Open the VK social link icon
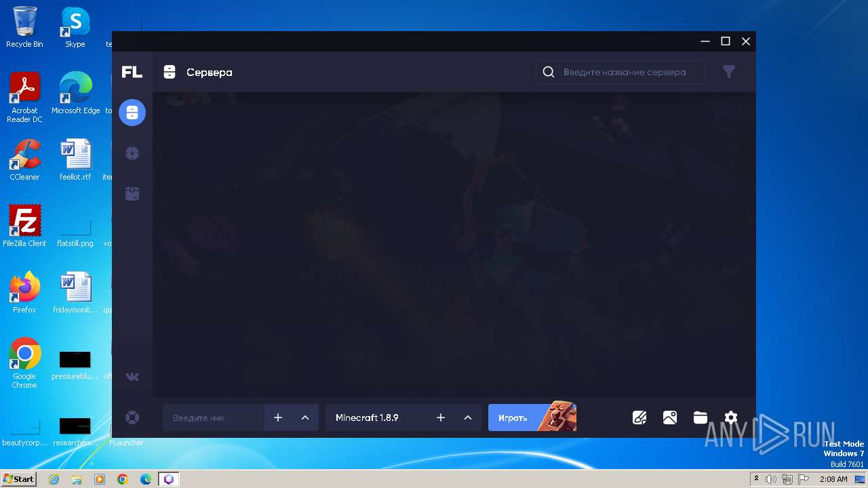The width and height of the screenshot is (868, 488). pos(132,377)
